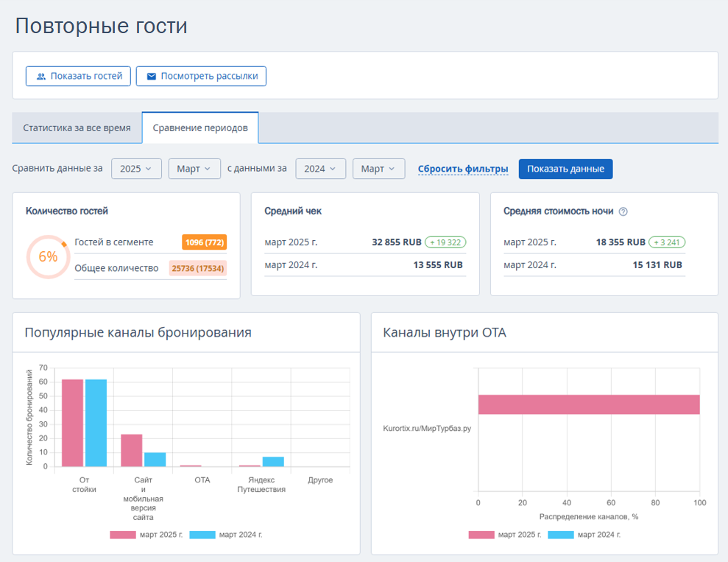
Task: Click the Kurortix.ru pink bar in OTA chart
Action: point(588,404)
